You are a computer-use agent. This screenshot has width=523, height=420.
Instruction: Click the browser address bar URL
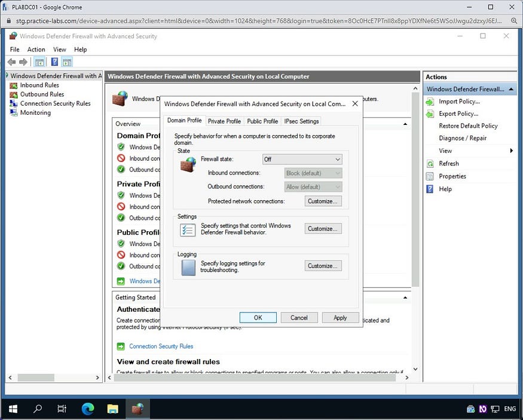point(258,21)
